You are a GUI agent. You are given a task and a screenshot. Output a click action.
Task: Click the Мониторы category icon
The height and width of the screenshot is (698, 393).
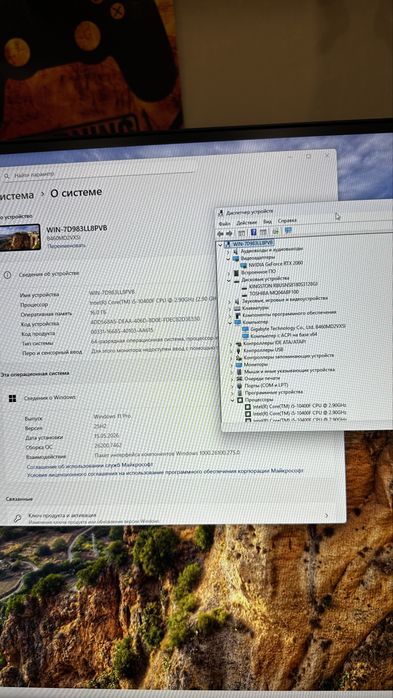click(x=239, y=365)
